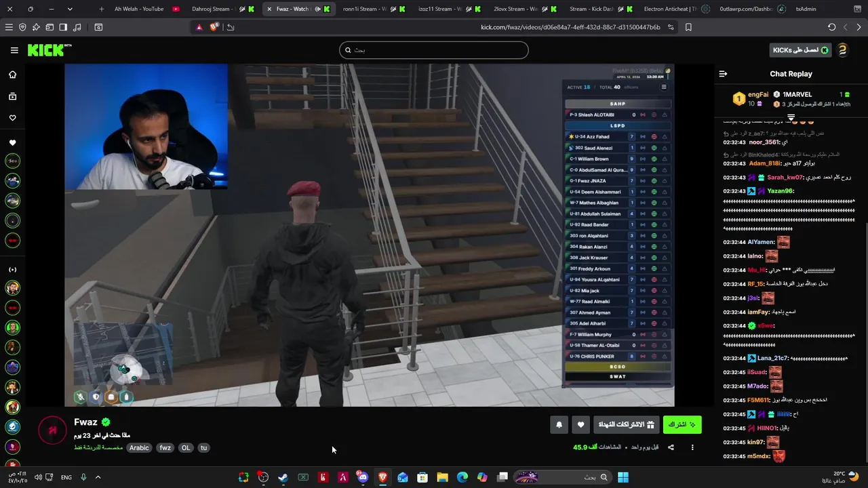This screenshot has height=488, width=868.
Task: Open Microsoft Edge from the taskbar
Action: coord(462,477)
